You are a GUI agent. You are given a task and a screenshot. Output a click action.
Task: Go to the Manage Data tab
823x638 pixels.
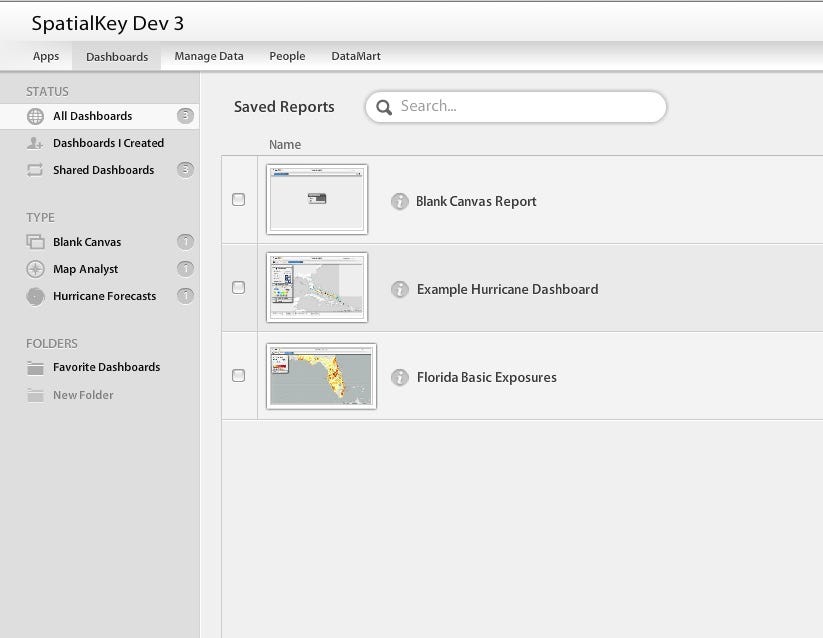[209, 56]
